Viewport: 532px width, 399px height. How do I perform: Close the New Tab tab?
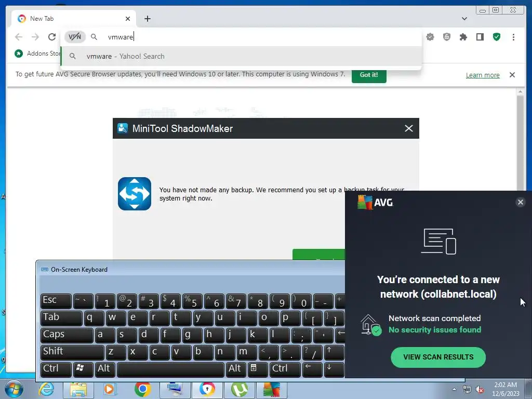[x=128, y=19]
